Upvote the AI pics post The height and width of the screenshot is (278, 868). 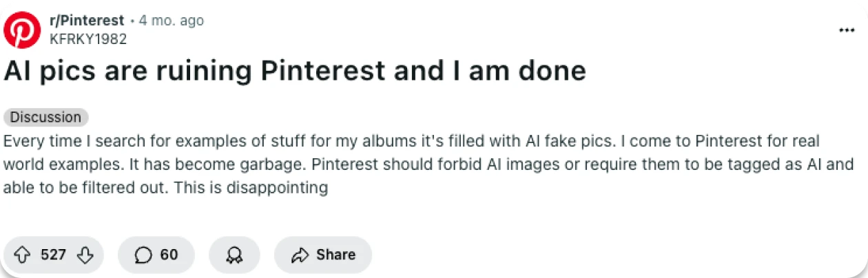coord(23,255)
